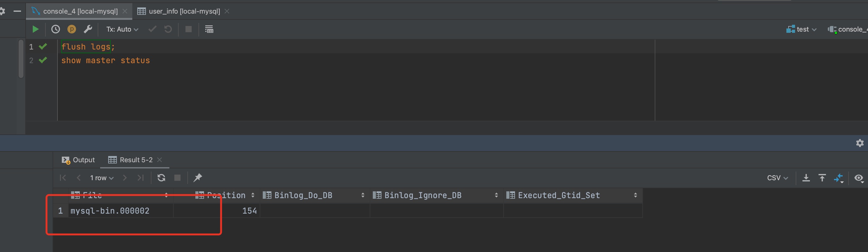Click the view-as-table output icon in toolbar

[x=209, y=29]
